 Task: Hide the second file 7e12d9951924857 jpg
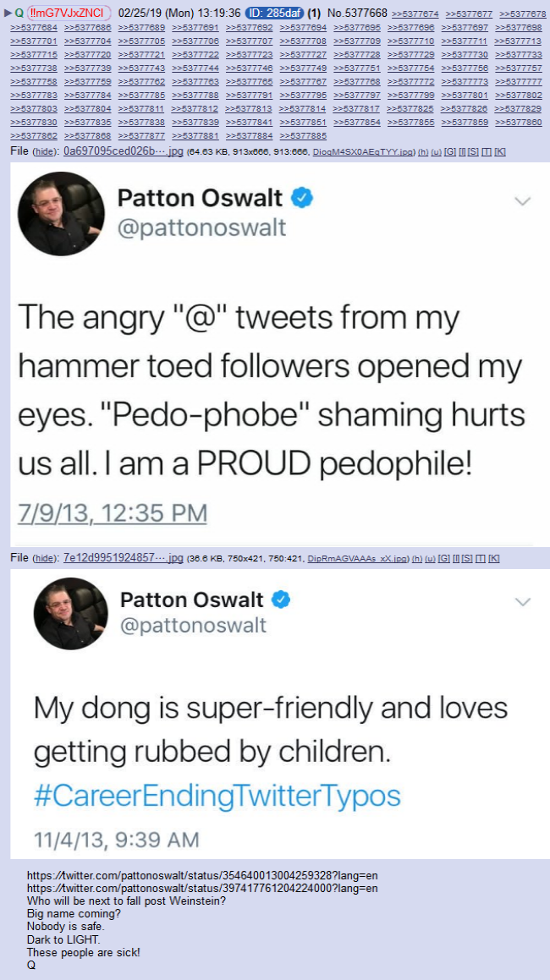(44, 558)
